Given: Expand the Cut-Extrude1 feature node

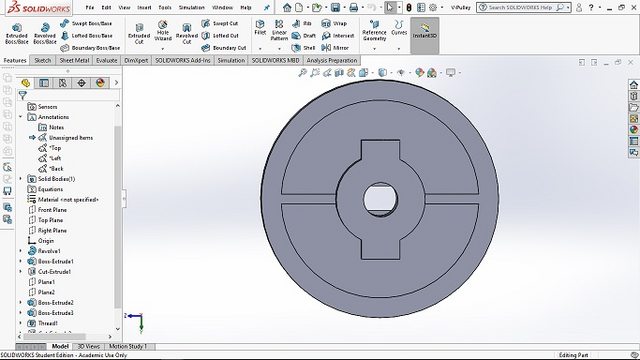Looking at the screenshot, I should [x=21, y=271].
